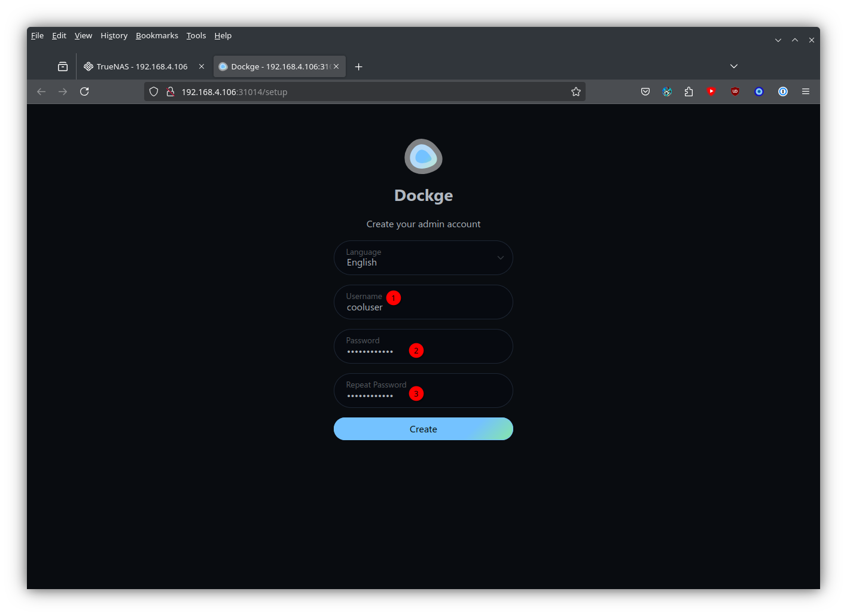Open the Firefox hamburger menu
This screenshot has width=847, height=616.
[806, 92]
